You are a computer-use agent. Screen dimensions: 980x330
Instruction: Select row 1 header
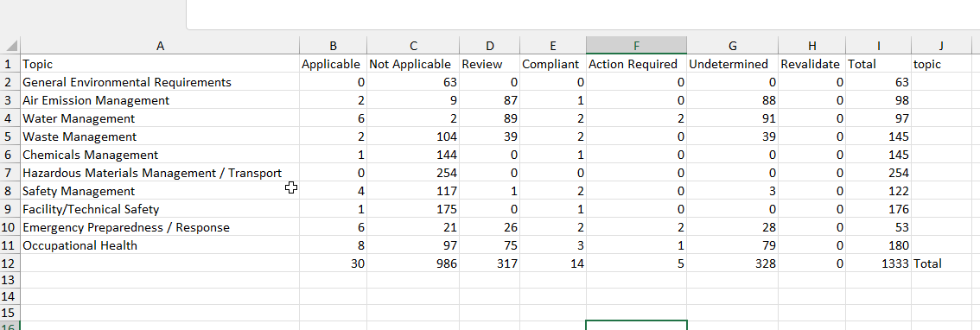tap(10, 64)
